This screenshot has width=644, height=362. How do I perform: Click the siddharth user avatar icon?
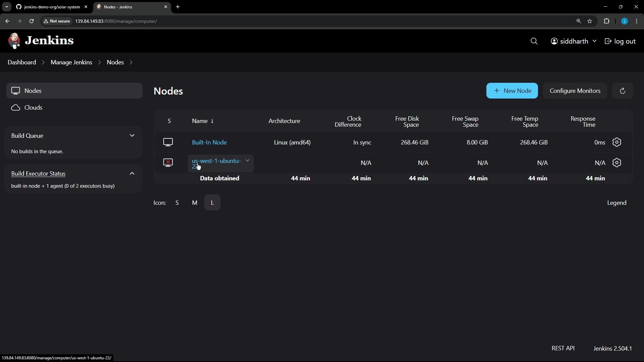point(554,41)
